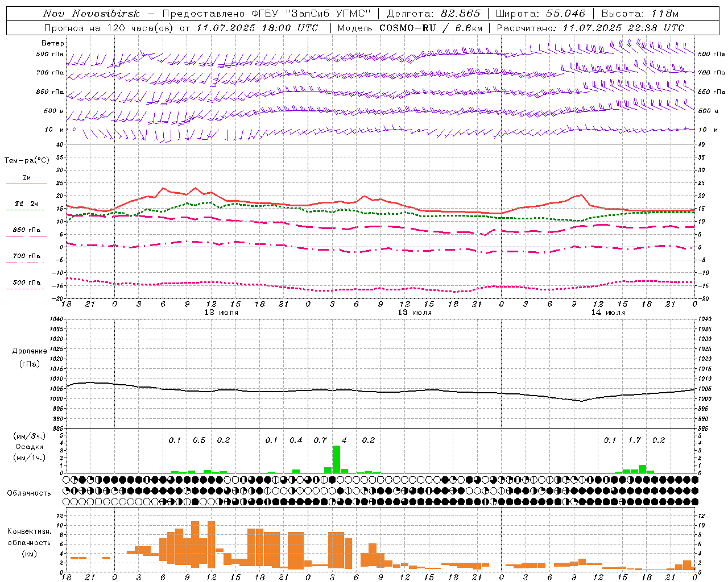
Task: Select the Модель COSMO-RU / 6.6км text
Action: click(x=410, y=28)
